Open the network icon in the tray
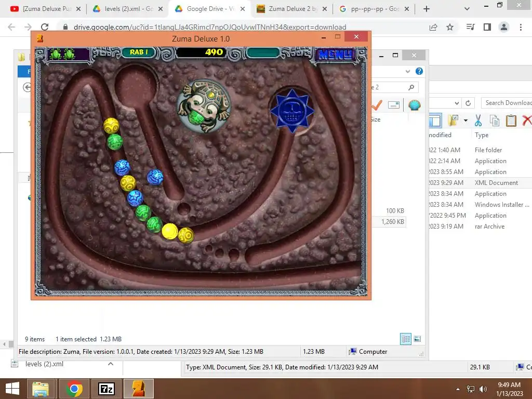The height and width of the screenshot is (399, 532). tap(471, 389)
